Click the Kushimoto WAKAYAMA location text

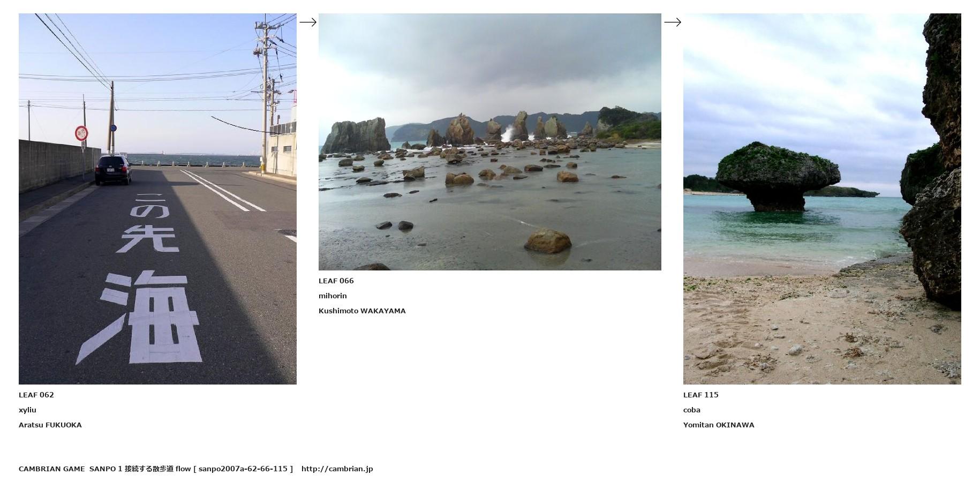pyautogui.click(x=362, y=311)
